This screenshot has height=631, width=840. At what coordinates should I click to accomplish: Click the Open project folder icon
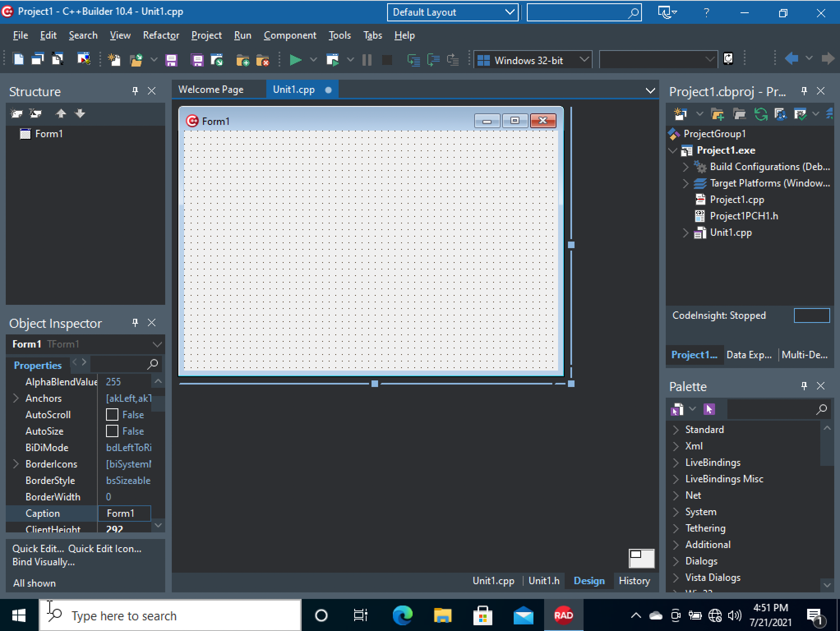tap(136, 60)
